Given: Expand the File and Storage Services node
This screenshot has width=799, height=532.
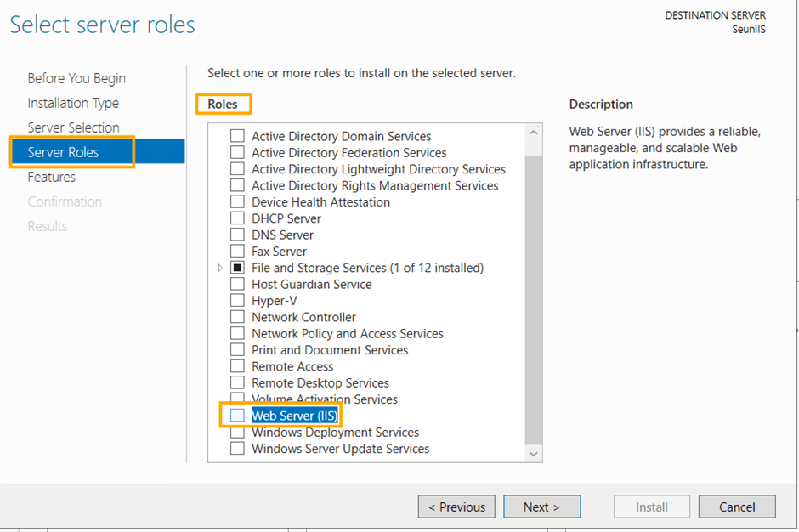Looking at the screenshot, I should coord(220,268).
